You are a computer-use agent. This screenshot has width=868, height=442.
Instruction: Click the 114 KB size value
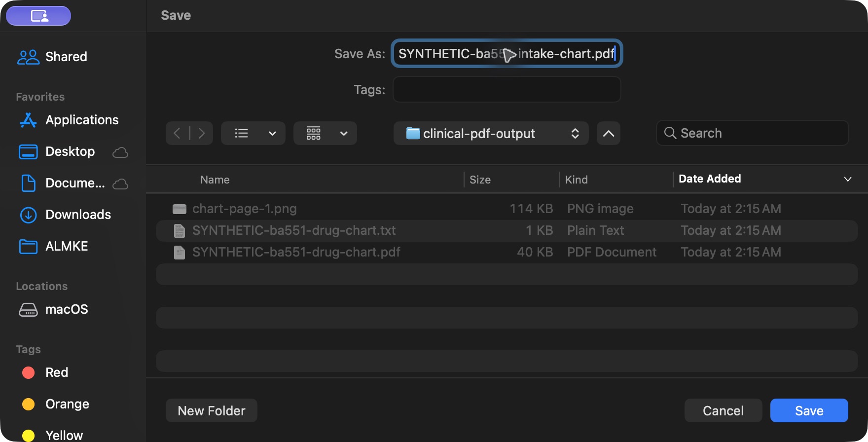(531, 209)
